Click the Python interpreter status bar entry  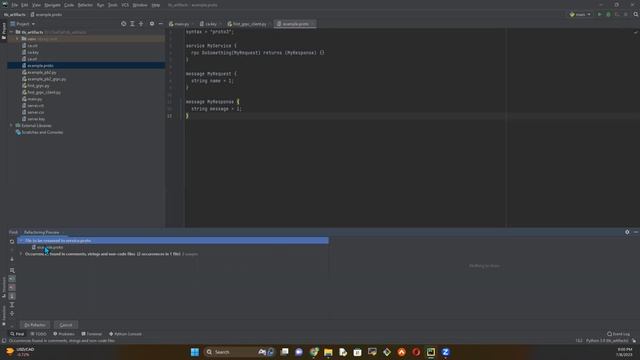[607, 340]
